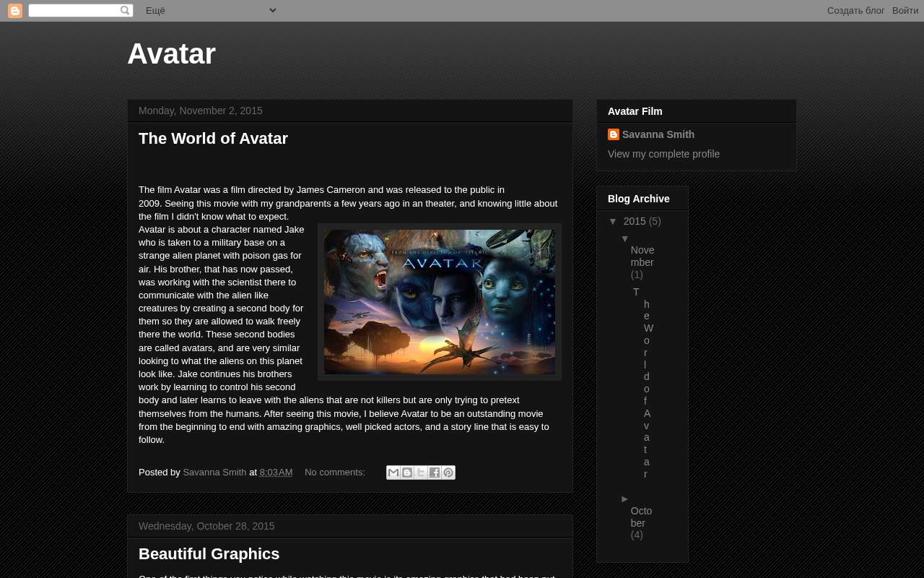The width and height of the screenshot is (924, 578).
Task: Click View my complete profile
Action: pyautogui.click(x=664, y=154)
